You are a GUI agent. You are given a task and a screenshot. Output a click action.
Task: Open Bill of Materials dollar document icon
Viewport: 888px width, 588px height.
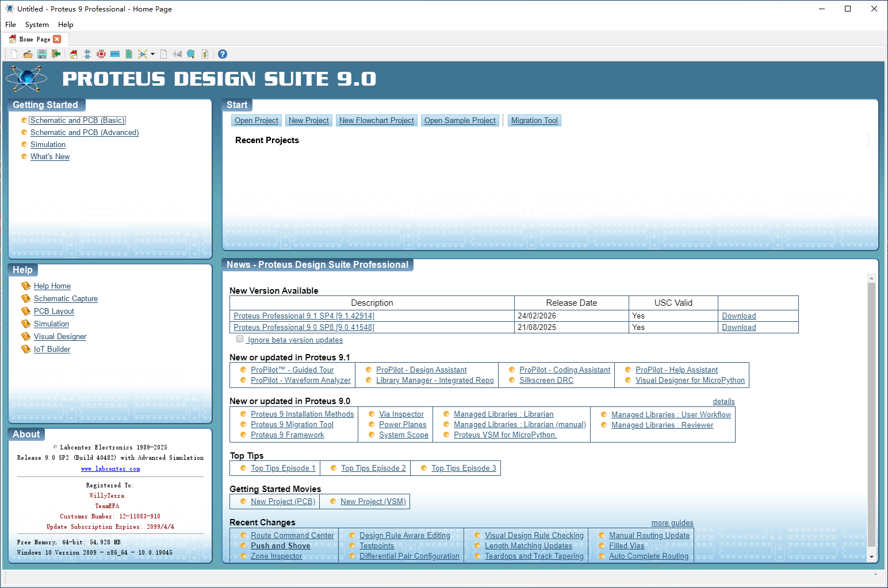(205, 54)
